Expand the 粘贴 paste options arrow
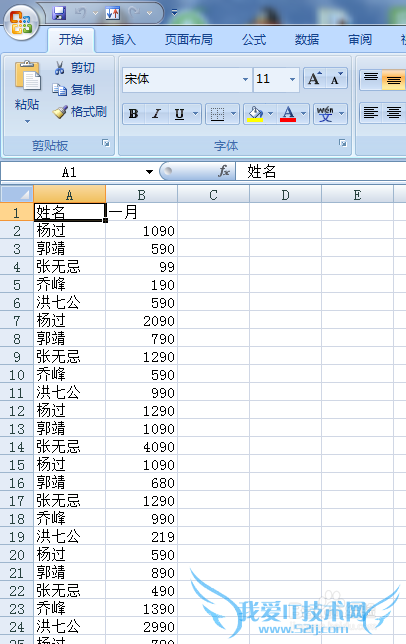Image resolution: width=406 pixels, height=644 pixels. (x=27, y=121)
